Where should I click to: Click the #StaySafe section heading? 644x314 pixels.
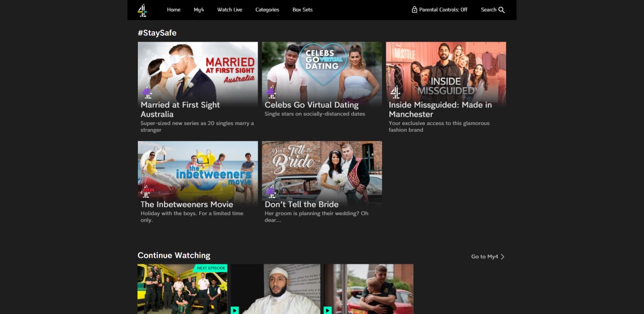point(157,33)
